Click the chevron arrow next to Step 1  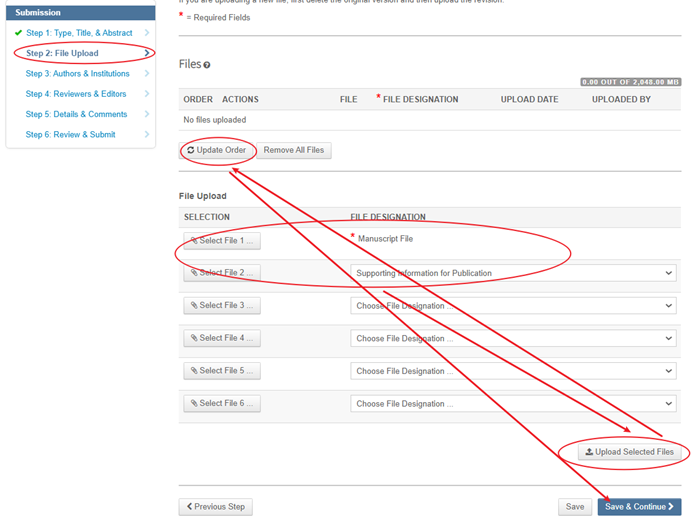(x=147, y=33)
